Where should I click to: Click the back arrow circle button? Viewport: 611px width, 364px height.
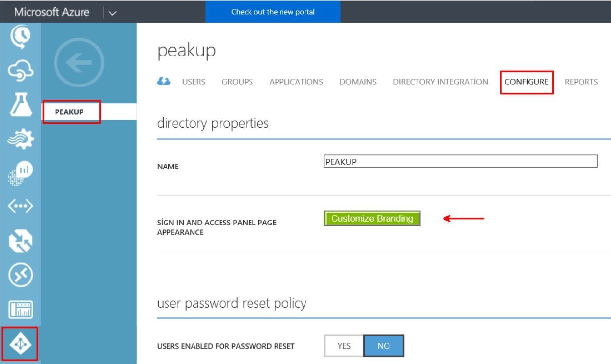coord(79,63)
